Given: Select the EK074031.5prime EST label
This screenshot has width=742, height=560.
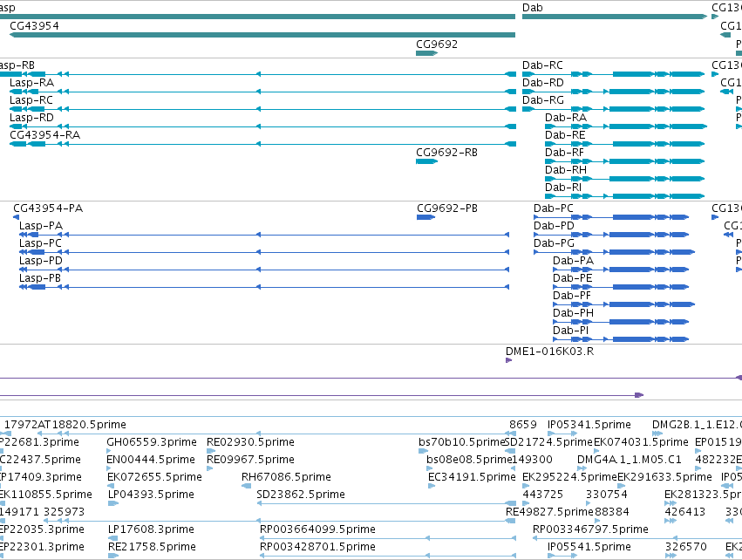Looking at the screenshot, I should coord(641,442).
